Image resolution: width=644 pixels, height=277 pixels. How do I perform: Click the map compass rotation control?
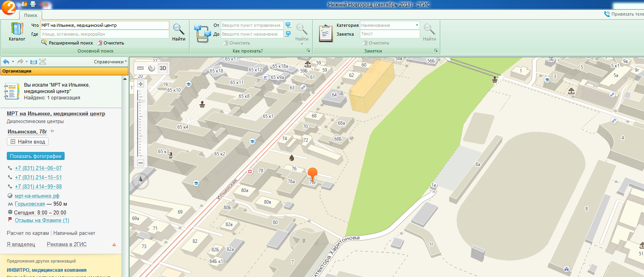tap(140, 182)
